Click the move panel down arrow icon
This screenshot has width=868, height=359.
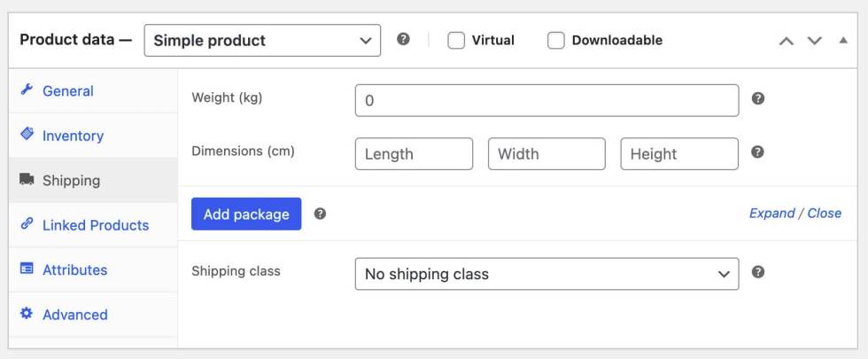pos(815,41)
